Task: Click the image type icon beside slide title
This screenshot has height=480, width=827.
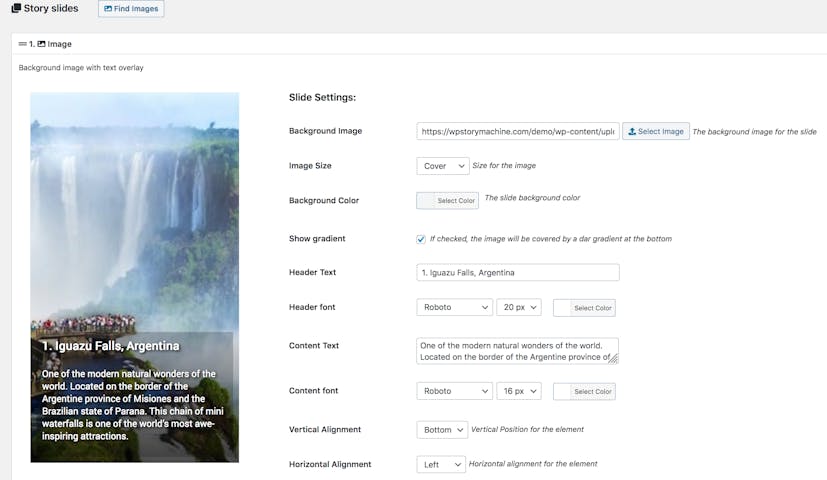Action: 41,44
